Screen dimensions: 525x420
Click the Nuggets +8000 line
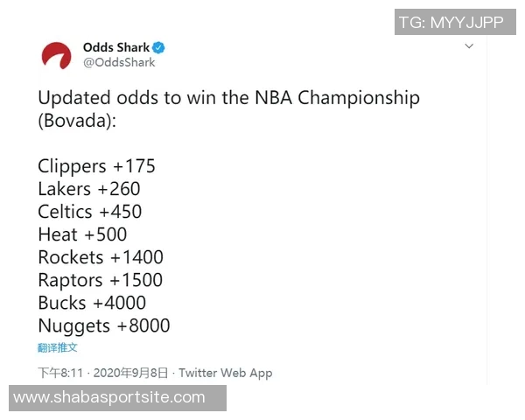click(x=104, y=325)
